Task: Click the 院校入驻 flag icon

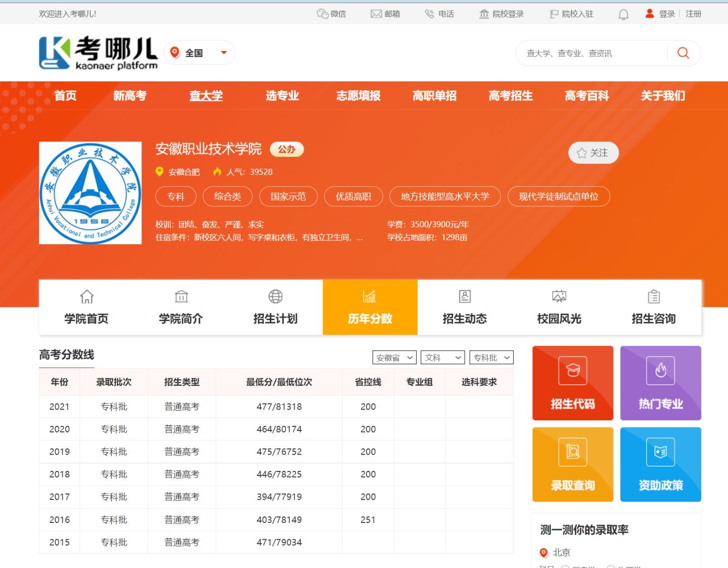Action: point(554,14)
